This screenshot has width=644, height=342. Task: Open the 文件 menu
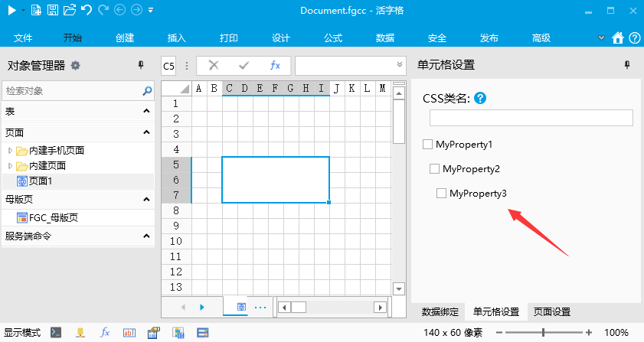[x=23, y=38]
